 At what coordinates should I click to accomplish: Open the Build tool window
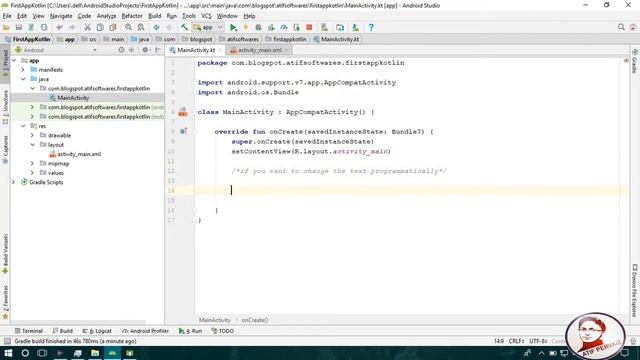tap(62, 331)
